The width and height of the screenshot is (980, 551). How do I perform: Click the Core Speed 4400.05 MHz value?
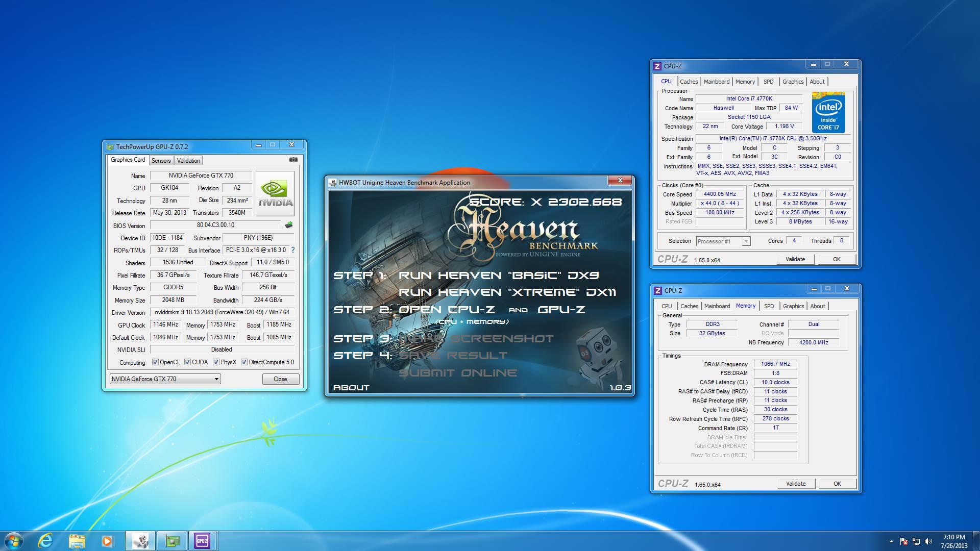click(x=720, y=194)
